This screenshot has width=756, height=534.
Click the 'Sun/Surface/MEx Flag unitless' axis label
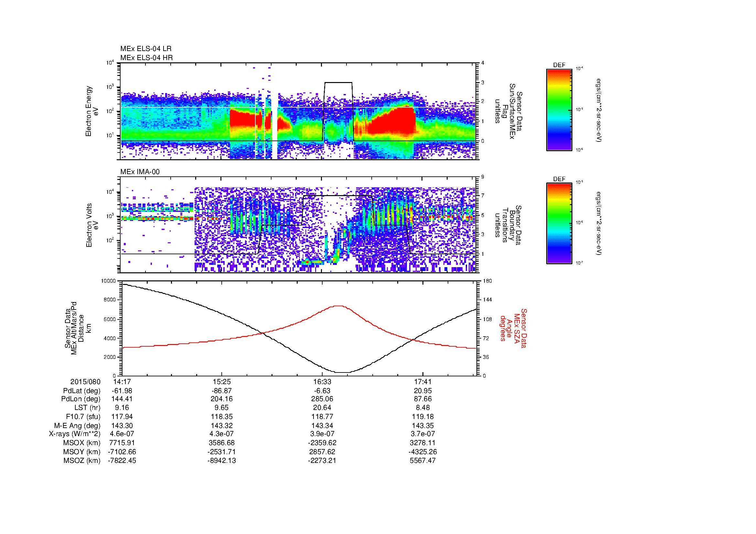(x=508, y=111)
